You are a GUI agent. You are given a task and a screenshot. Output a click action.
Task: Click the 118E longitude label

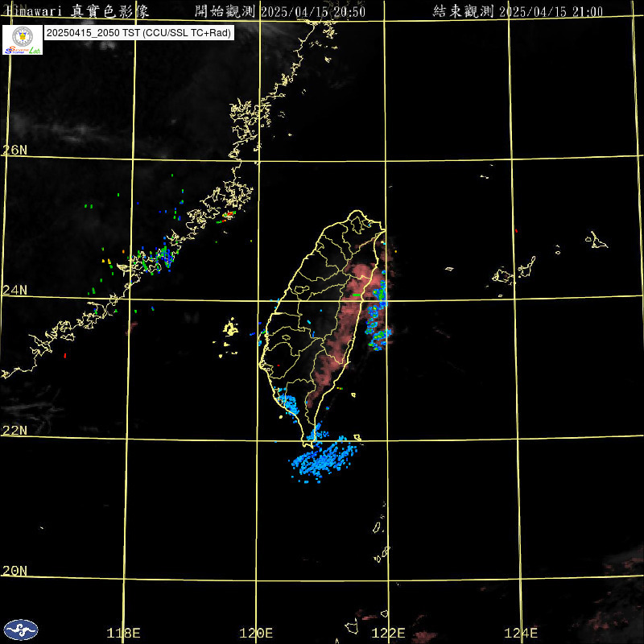tap(124, 633)
